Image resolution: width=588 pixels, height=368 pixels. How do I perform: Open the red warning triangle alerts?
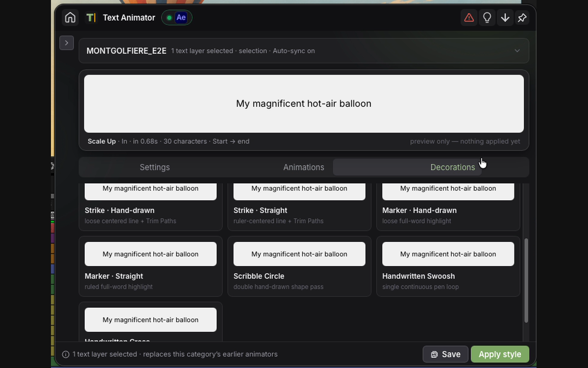click(469, 18)
